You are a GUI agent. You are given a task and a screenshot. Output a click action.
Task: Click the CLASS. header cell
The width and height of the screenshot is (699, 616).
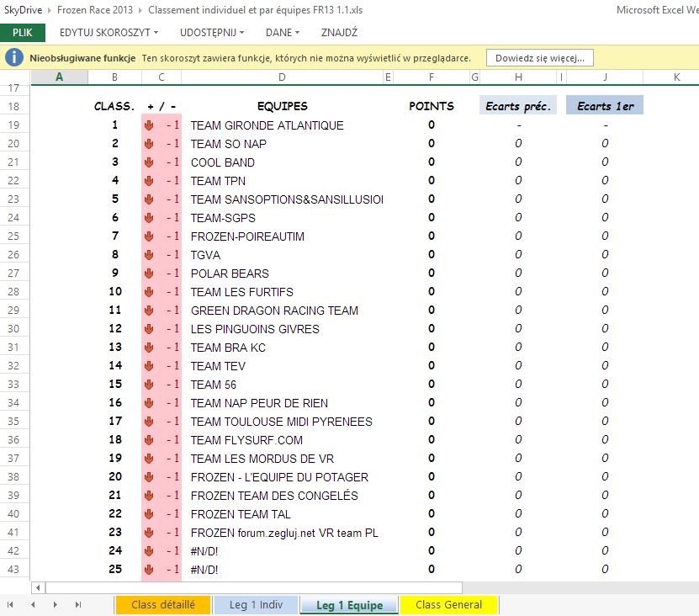114,106
